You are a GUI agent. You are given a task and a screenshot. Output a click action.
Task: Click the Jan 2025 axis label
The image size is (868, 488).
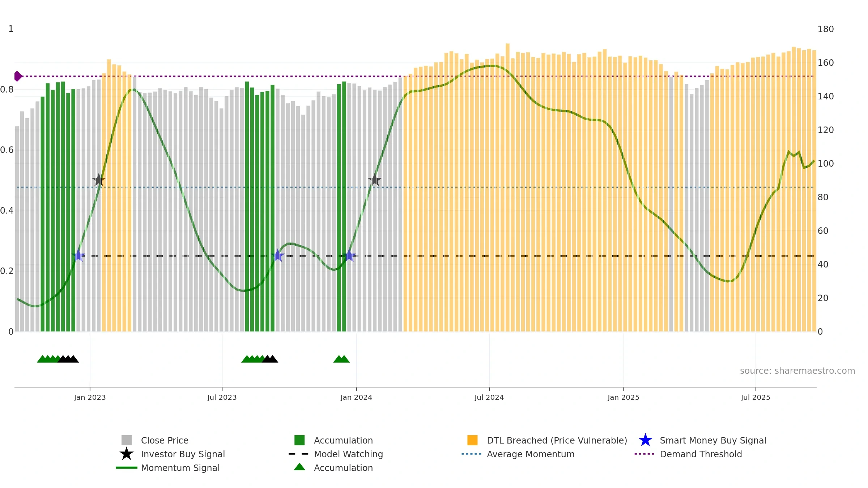[x=623, y=397]
